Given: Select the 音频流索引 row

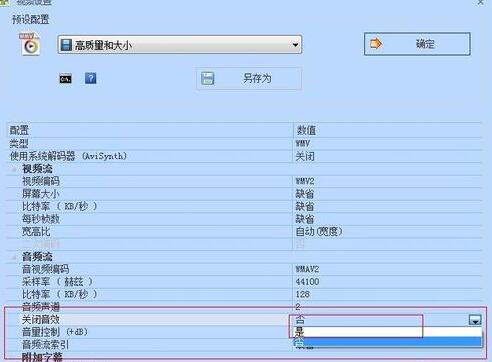Looking at the screenshot, I should coord(149,344).
